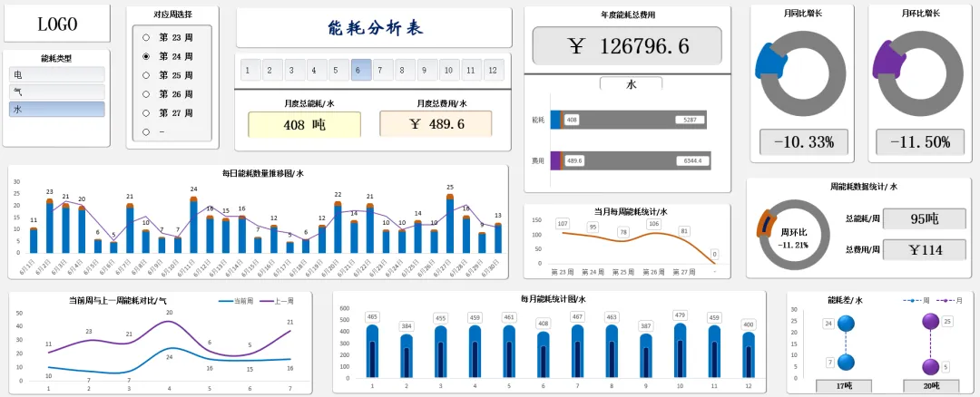Screen dimensions: 980x397
Task: Select the 20吨 monthly difference box
Action: point(931,386)
